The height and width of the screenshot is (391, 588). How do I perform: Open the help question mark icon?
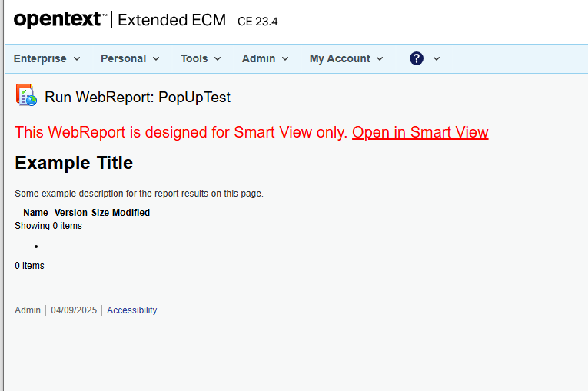pos(417,58)
